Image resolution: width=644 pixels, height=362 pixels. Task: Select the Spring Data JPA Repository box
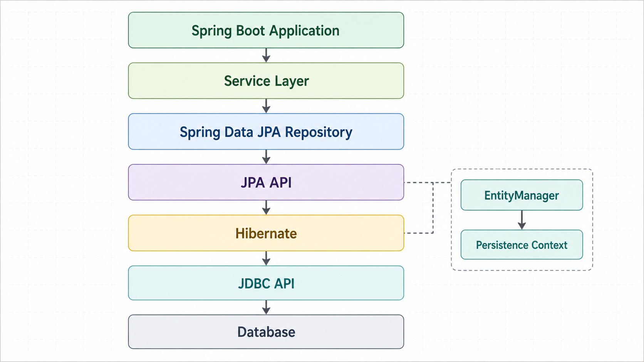click(x=266, y=132)
